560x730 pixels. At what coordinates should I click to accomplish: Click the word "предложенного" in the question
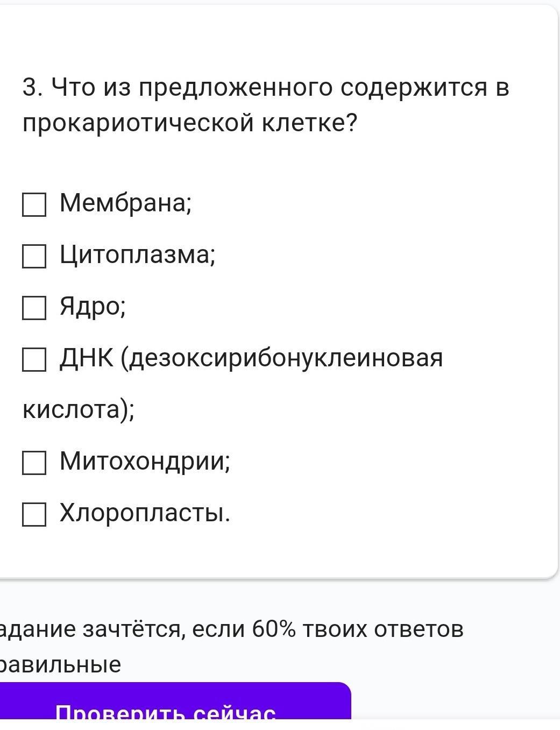coord(236,87)
